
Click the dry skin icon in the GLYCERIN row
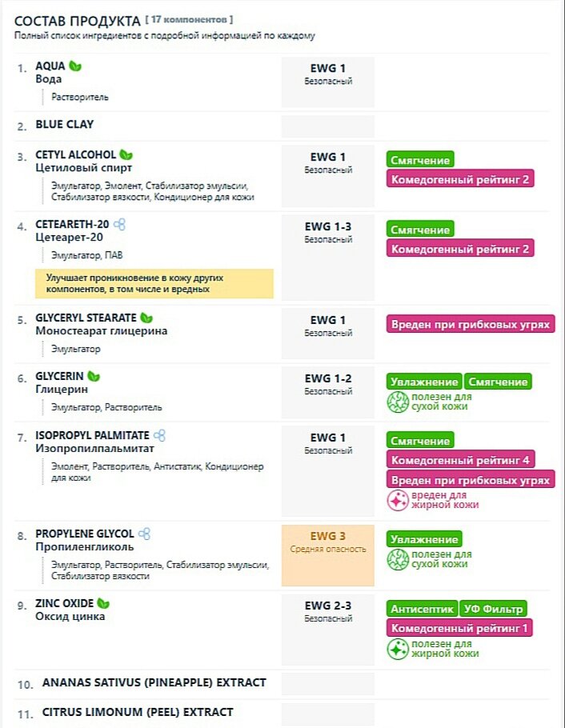[398, 402]
